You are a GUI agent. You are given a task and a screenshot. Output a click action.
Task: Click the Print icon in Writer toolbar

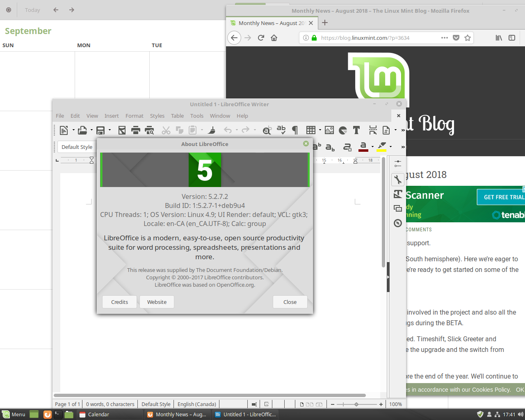click(136, 130)
